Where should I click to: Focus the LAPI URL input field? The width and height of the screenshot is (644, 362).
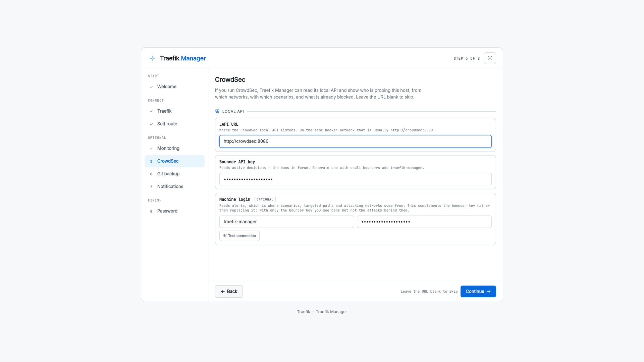click(x=356, y=141)
